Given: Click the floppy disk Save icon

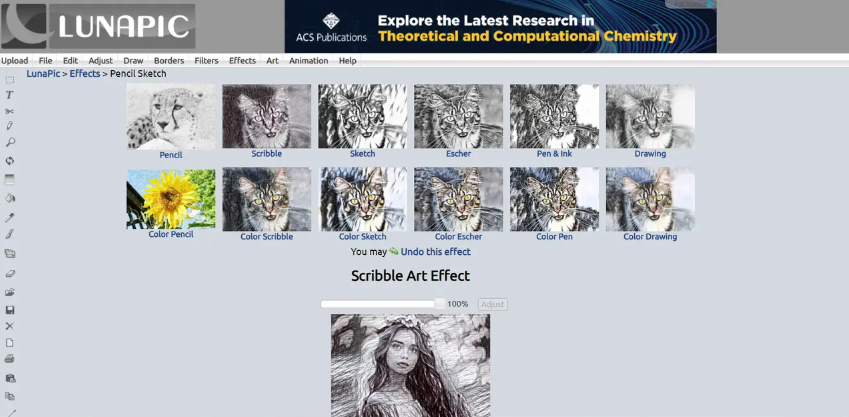Looking at the screenshot, I should [10, 310].
